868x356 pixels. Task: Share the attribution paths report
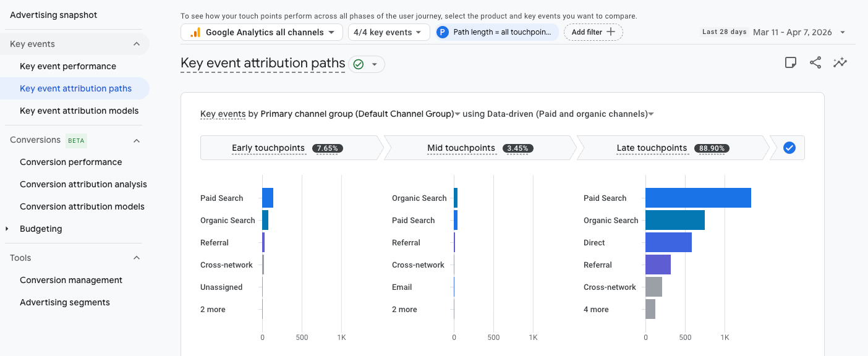tap(815, 62)
